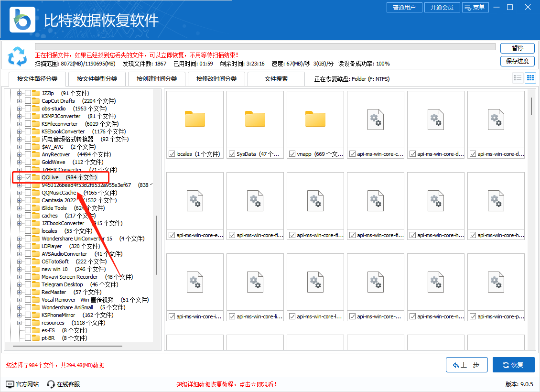Viewport: 540px width, 392px height.
Task: Open the locales folder thumbnail
Action: coord(195,119)
